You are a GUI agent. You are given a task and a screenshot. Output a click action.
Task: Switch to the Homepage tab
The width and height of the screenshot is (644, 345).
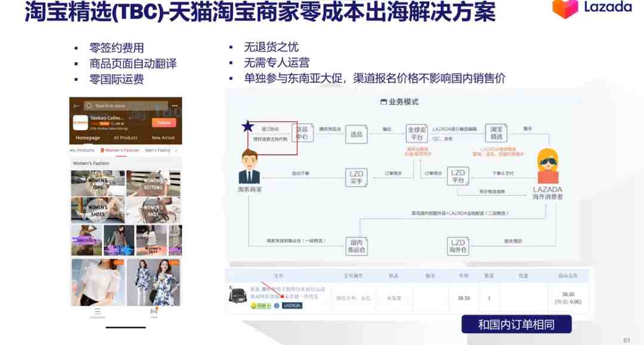click(88, 138)
